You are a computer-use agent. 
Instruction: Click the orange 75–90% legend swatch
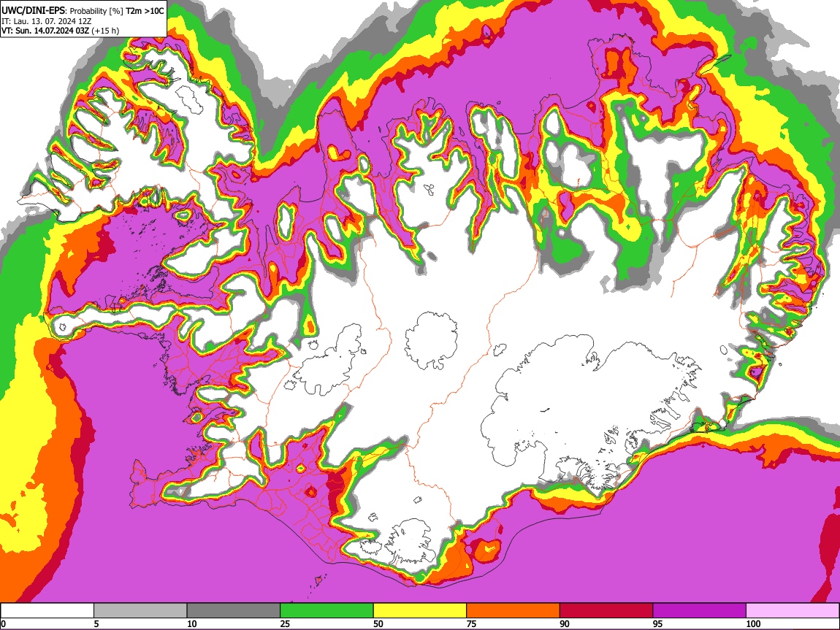click(513, 611)
